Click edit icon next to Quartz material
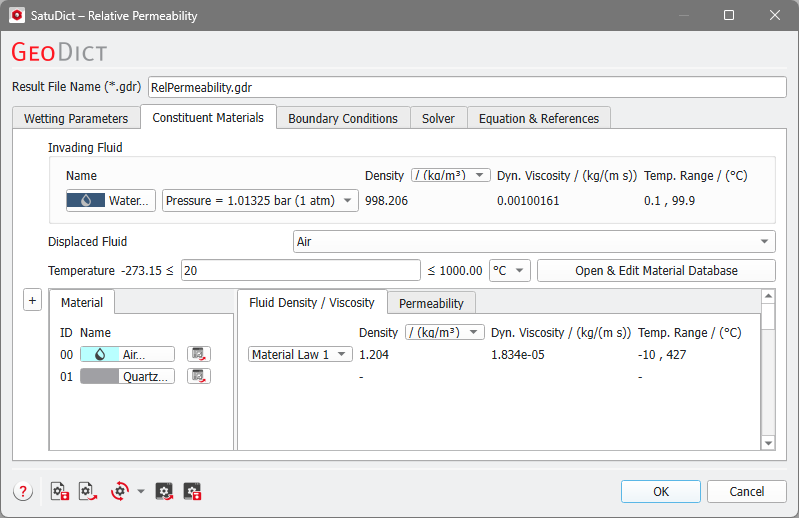 click(199, 376)
